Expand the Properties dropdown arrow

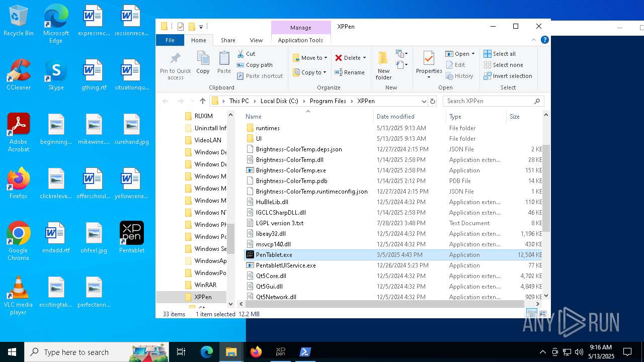[x=429, y=77]
